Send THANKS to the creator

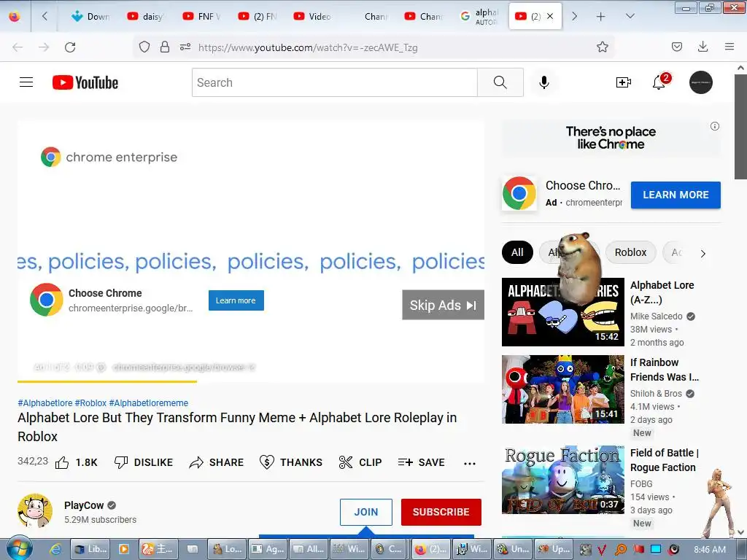(291, 462)
